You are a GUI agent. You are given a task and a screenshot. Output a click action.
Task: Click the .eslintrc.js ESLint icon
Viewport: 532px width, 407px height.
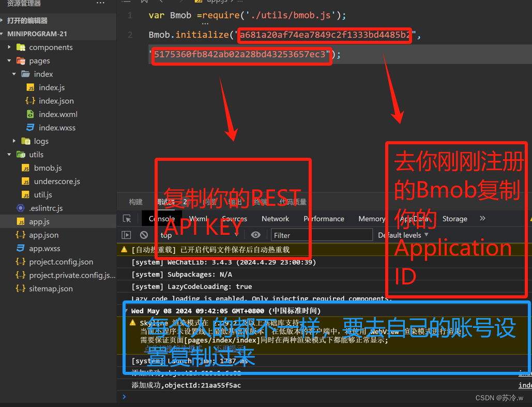coord(21,208)
